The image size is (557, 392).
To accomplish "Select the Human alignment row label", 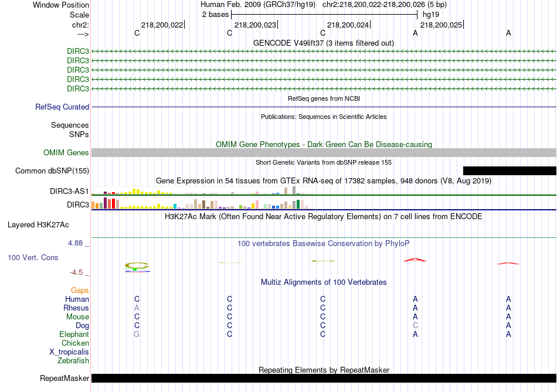I will (x=77, y=299).
